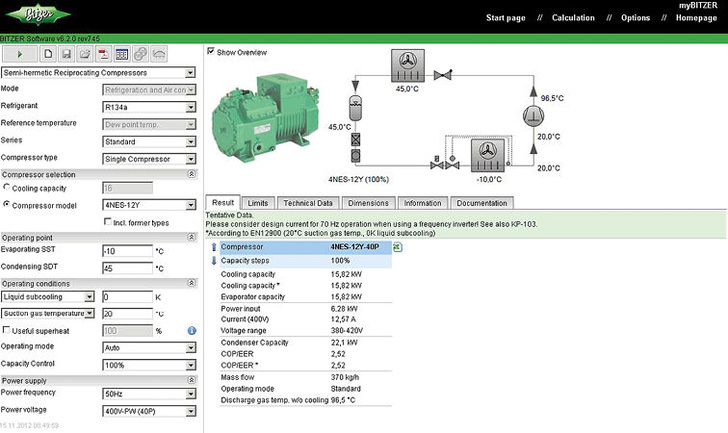Click the evaporator fan symbol in diagram
This screenshot has width=728, height=433.
click(488, 155)
